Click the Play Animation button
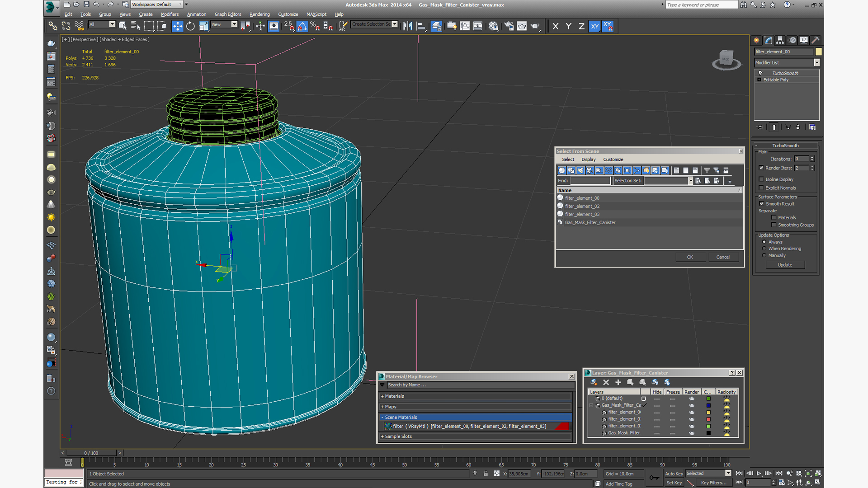This screenshot has width=868, height=488. [x=759, y=474]
